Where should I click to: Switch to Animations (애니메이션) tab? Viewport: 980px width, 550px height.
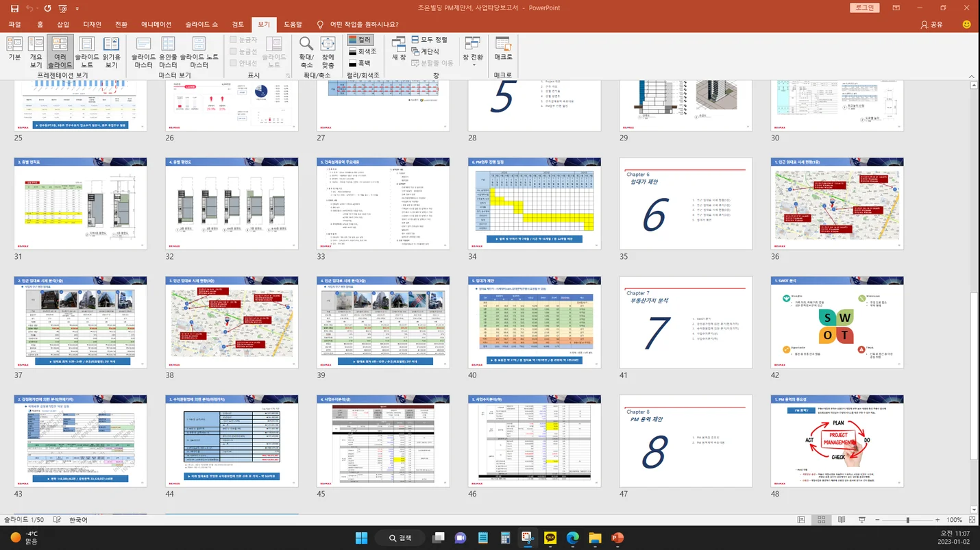coord(156,24)
